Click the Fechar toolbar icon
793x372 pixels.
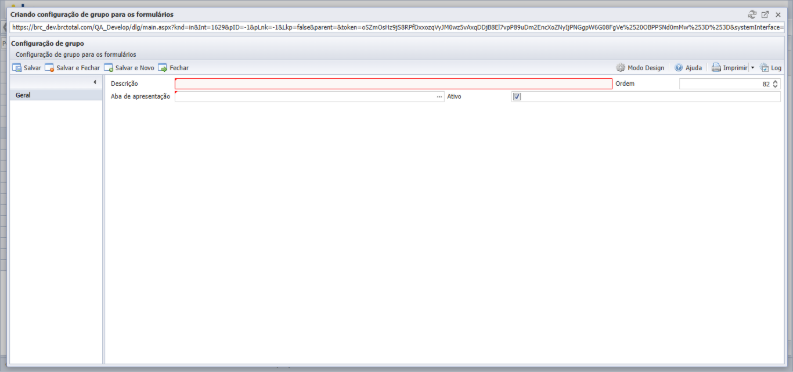(x=162, y=68)
